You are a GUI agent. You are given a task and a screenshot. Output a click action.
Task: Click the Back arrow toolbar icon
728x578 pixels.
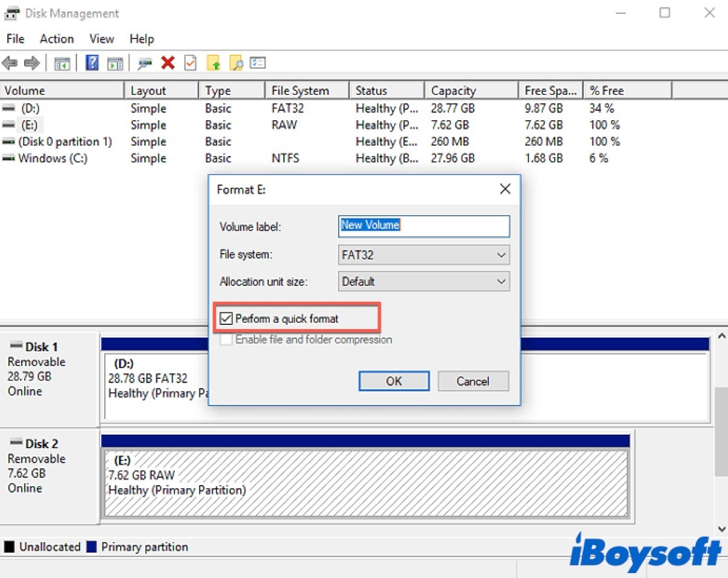pos(10,63)
